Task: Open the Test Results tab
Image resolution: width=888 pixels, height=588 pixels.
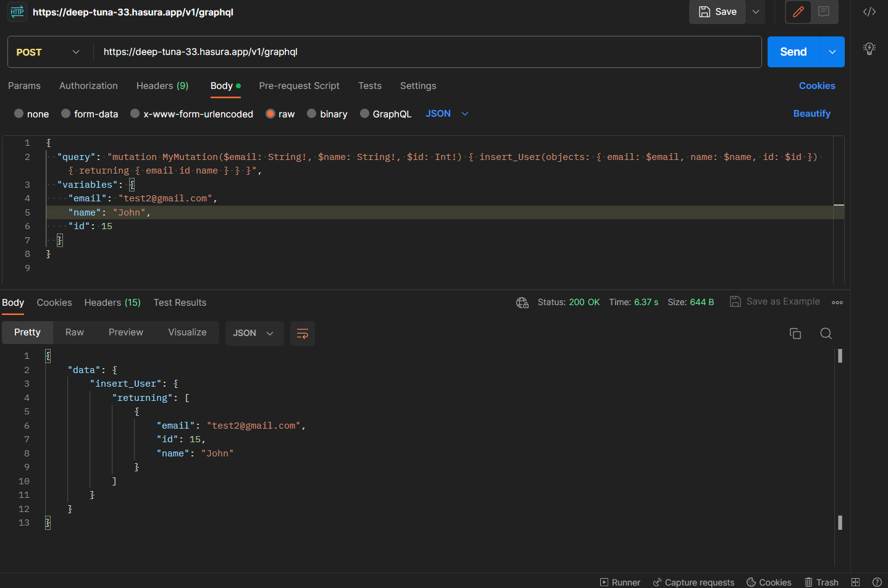Action: click(x=180, y=303)
